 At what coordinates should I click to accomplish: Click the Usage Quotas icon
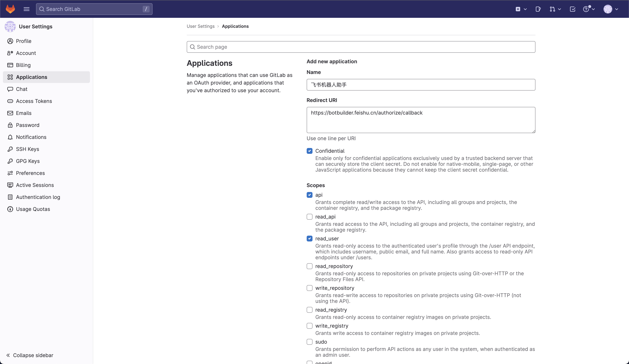click(10, 209)
